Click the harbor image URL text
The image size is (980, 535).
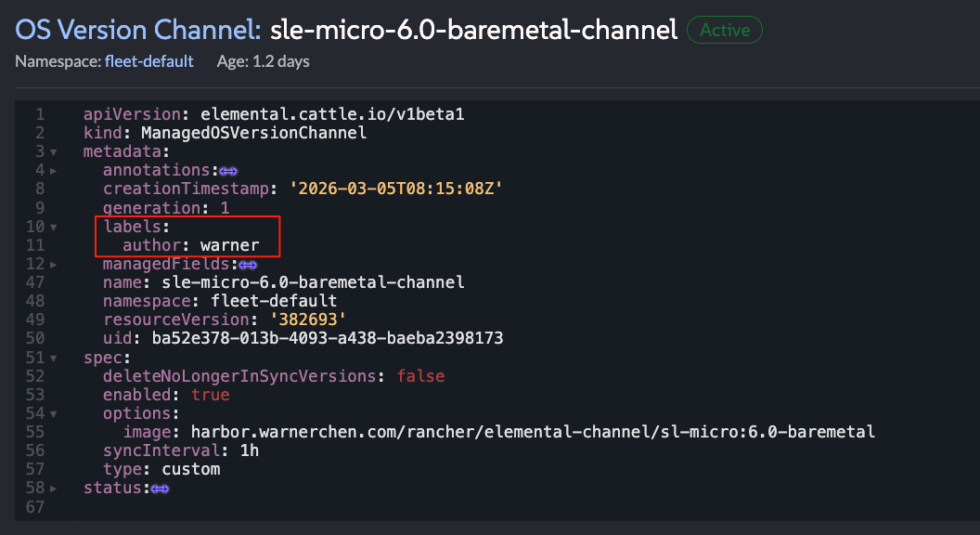pos(533,432)
